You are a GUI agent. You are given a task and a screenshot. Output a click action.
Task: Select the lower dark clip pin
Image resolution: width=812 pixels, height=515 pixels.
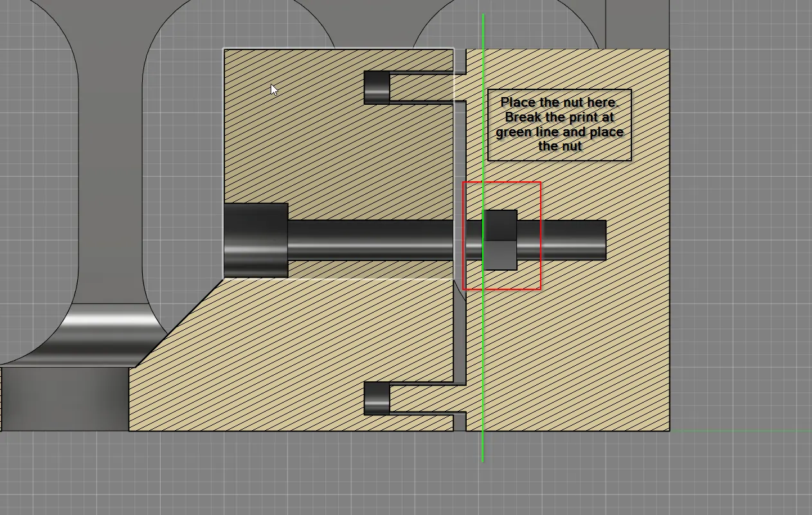[377, 398]
